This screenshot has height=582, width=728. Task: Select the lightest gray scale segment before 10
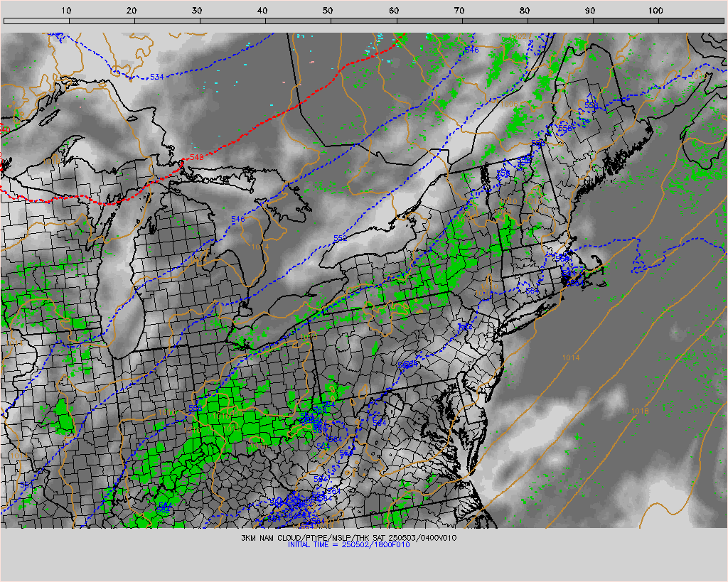[36, 21]
